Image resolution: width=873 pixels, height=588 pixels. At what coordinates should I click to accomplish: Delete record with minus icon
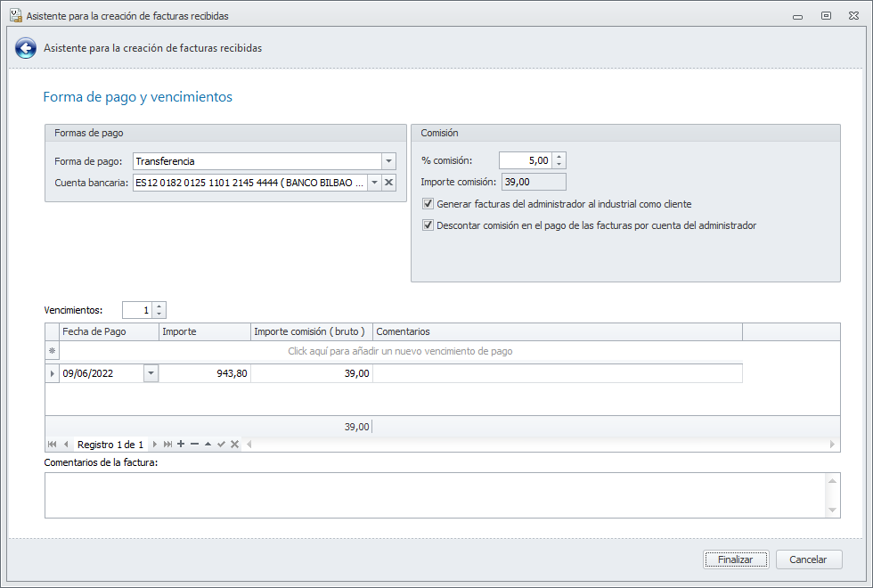coord(194,445)
